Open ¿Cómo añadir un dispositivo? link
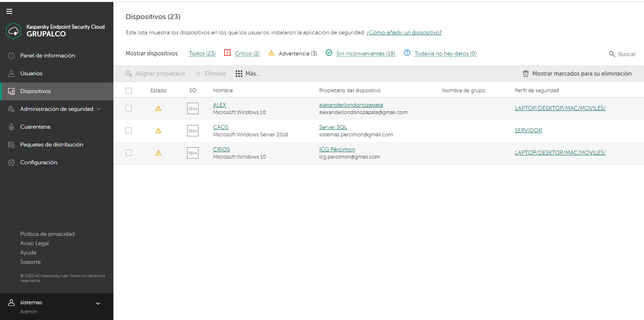 coord(404,32)
